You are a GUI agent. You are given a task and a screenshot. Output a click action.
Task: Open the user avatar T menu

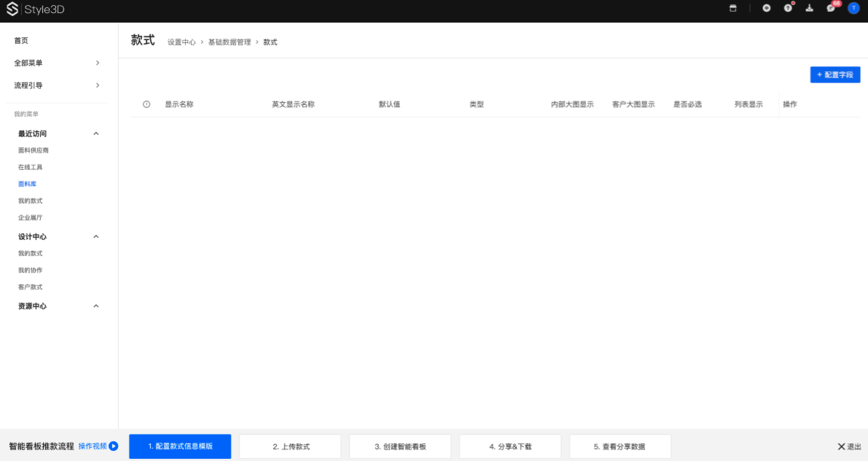tap(853, 8)
